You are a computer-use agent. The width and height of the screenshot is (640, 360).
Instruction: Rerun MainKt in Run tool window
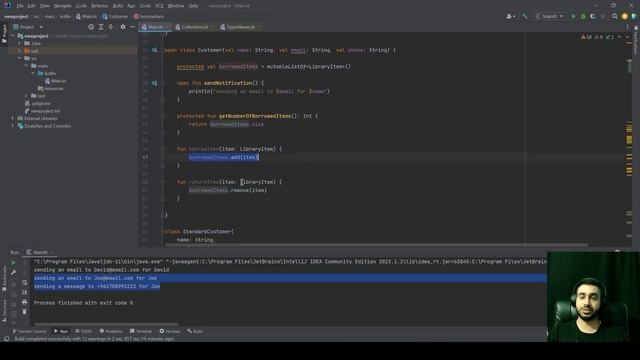(13, 262)
